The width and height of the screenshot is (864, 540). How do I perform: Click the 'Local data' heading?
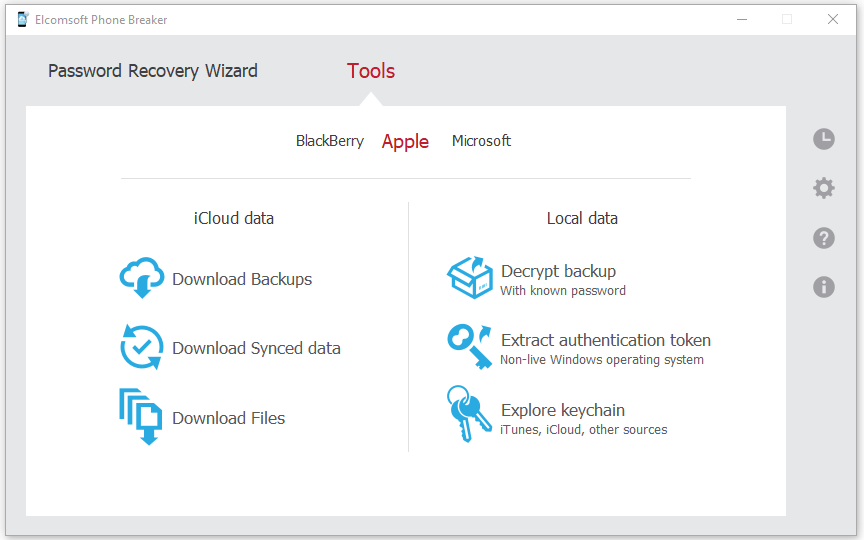[582, 218]
